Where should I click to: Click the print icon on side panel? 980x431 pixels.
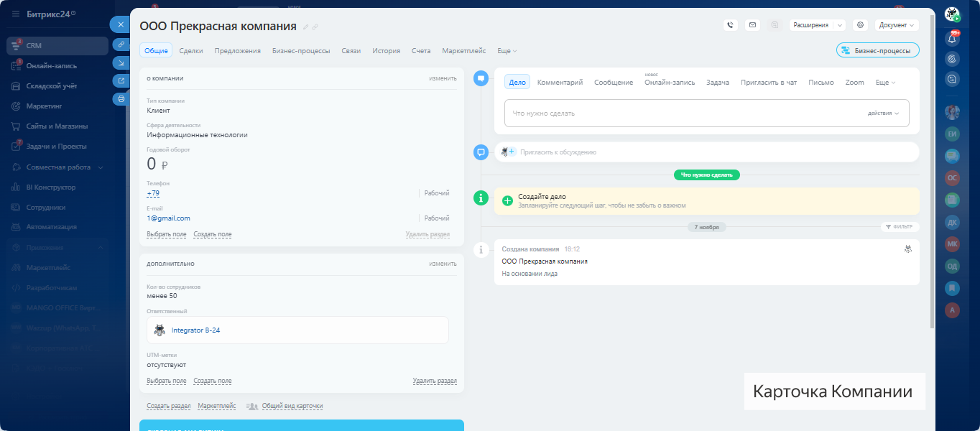click(121, 99)
